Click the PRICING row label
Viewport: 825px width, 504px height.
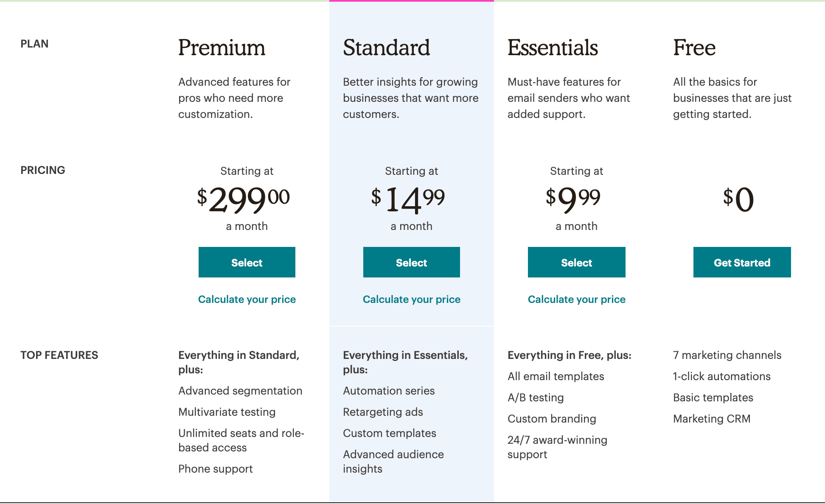pos(43,170)
